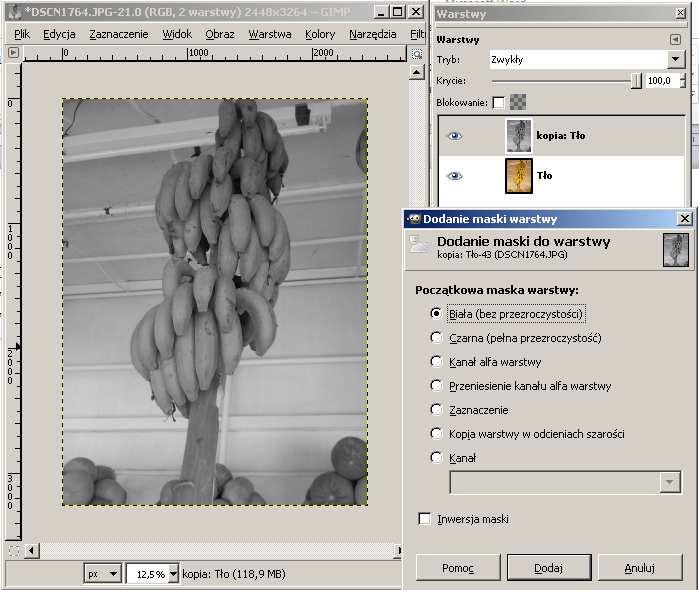This screenshot has width=699, height=590.
Task: Hide the kopia: Tło layer
Action: click(454, 136)
